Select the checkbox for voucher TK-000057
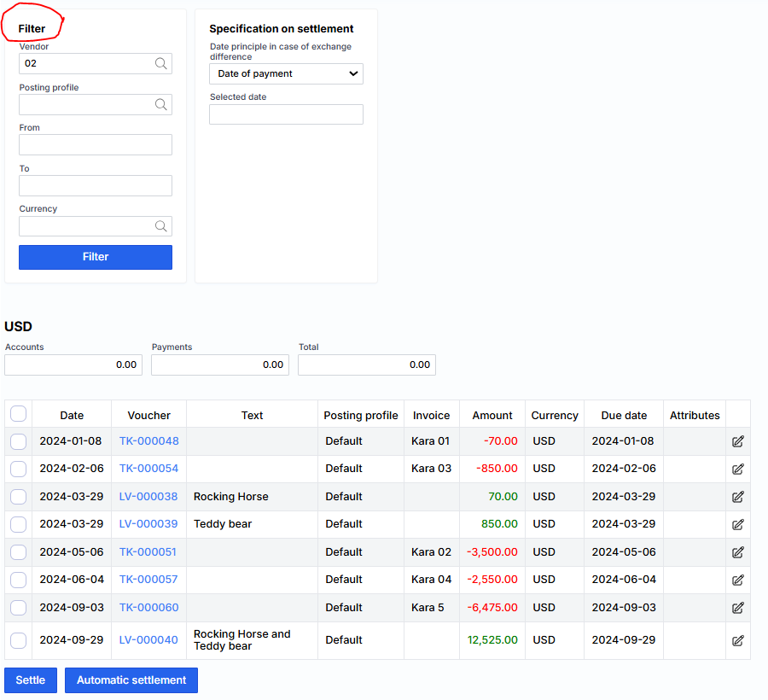The width and height of the screenshot is (768, 700). pyautogui.click(x=18, y=580)
